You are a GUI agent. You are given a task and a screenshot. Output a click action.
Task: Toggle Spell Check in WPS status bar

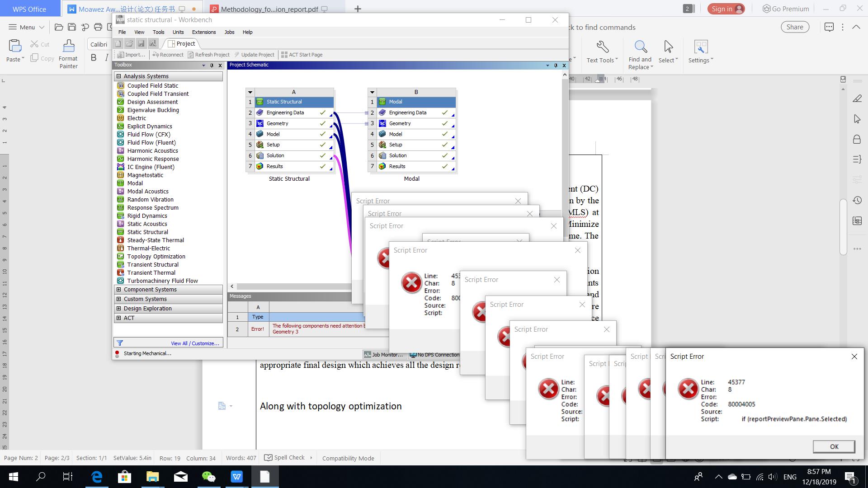[285, 458]
